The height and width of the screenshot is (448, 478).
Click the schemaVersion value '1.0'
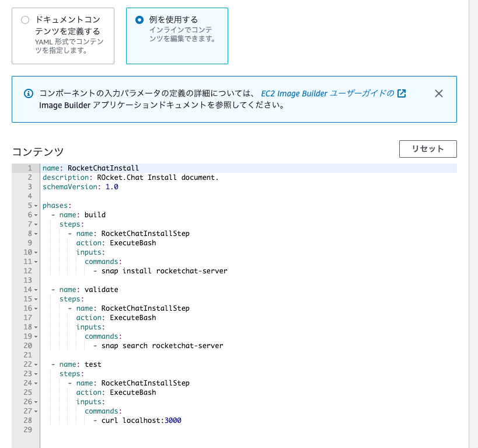tap(112, 187)
